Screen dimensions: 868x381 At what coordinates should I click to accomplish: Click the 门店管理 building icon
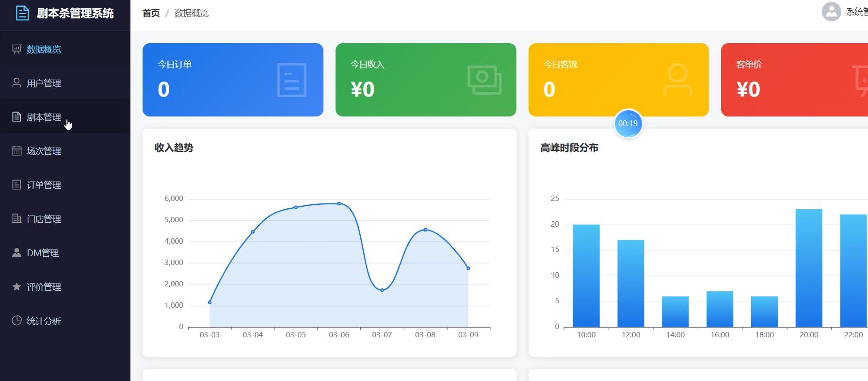point(16,219)
